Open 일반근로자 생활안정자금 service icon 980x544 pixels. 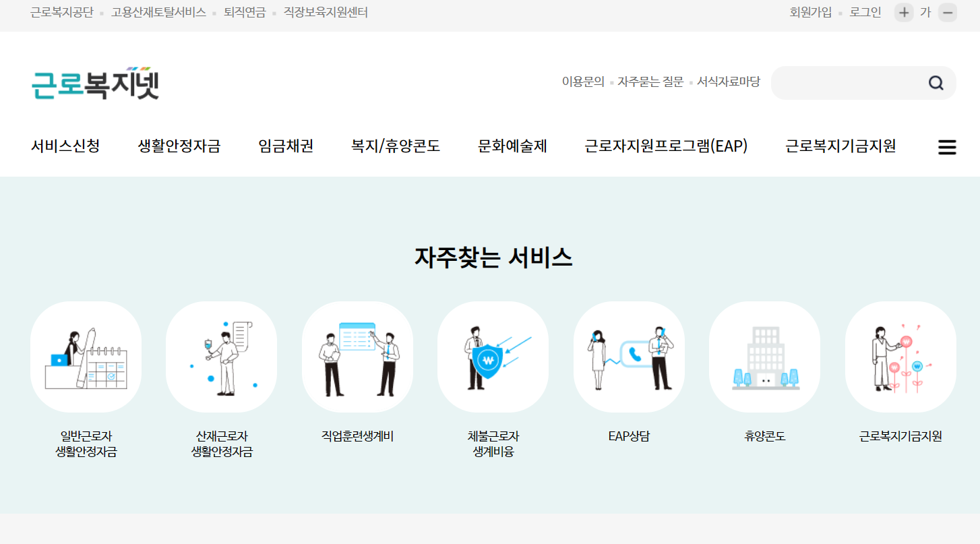tap(86, 357)
